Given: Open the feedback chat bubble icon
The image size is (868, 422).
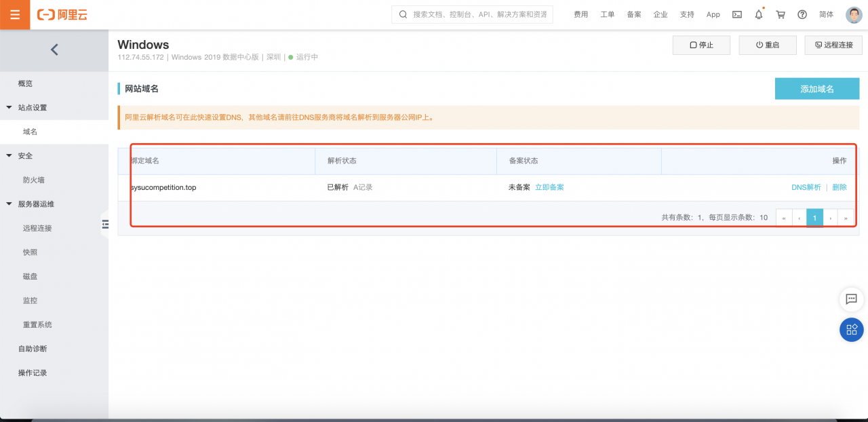Looking at the screenshot, I should (x=852, y=299).
